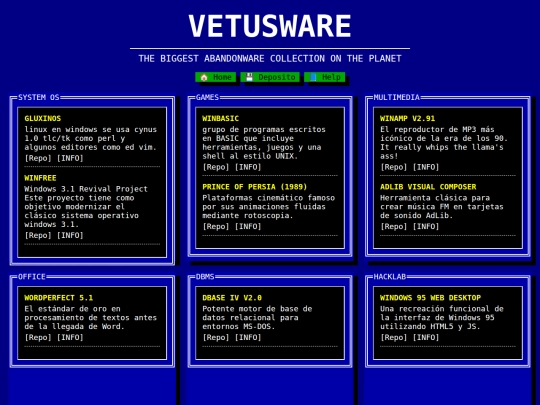The image size is (540, 405).
Task: Open INFO link for Winamp v2.91
Action: click(426, 167)
